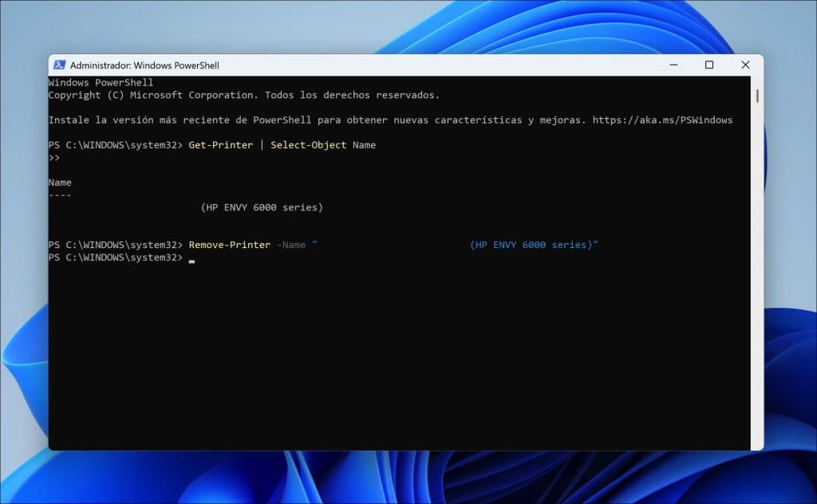Click the white '(HP ENVY 6000 series)' output

pos(262,208)
